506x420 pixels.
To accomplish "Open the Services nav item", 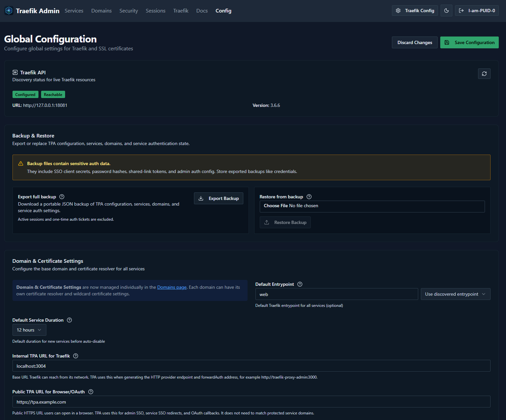I will [x=74, y=11].
